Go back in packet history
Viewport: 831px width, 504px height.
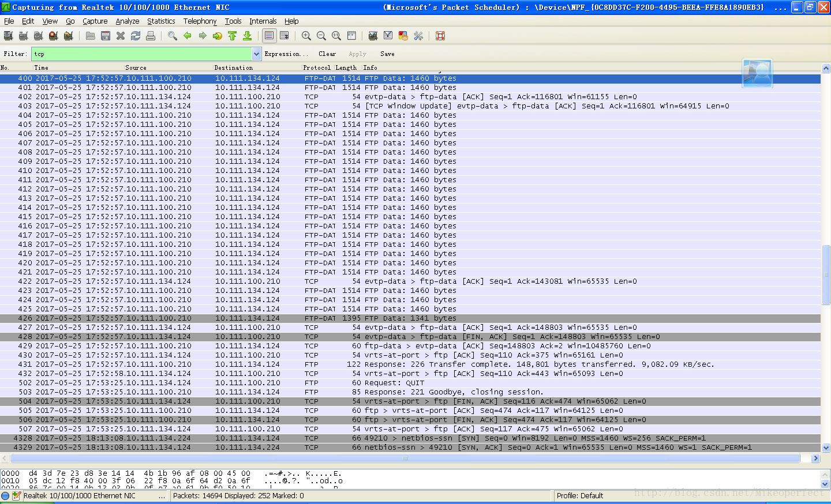point(188,36)
